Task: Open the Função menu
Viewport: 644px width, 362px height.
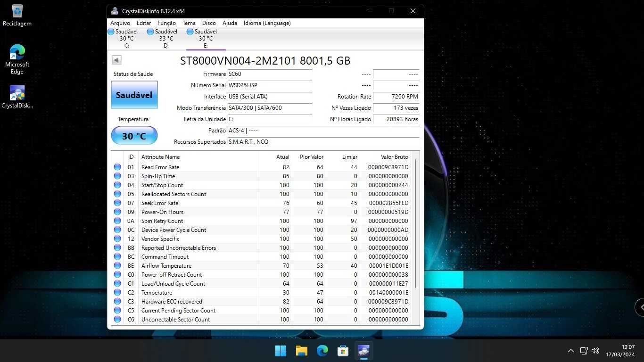Action: click(x=166, y=23)
